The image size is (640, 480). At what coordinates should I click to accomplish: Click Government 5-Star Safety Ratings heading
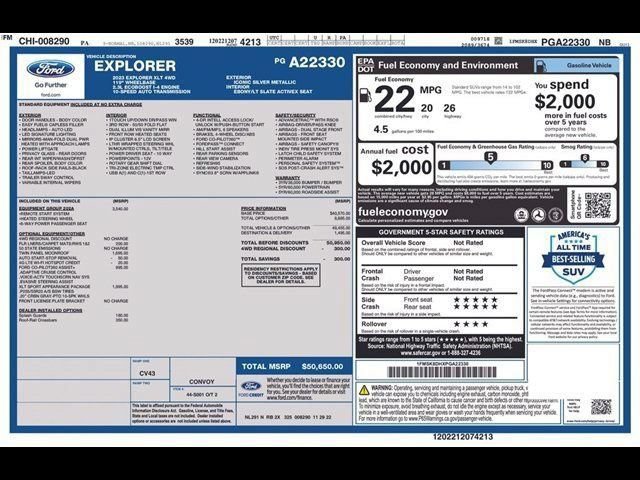(x=441, y=232)
